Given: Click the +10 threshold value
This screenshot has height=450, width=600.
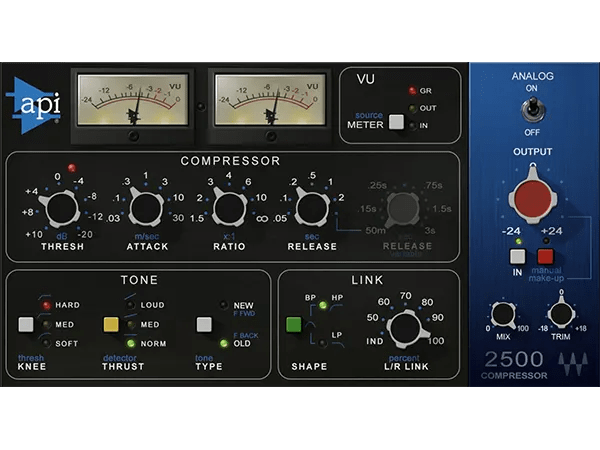Looking at the screenshot, I should click(x=34, y=234).
